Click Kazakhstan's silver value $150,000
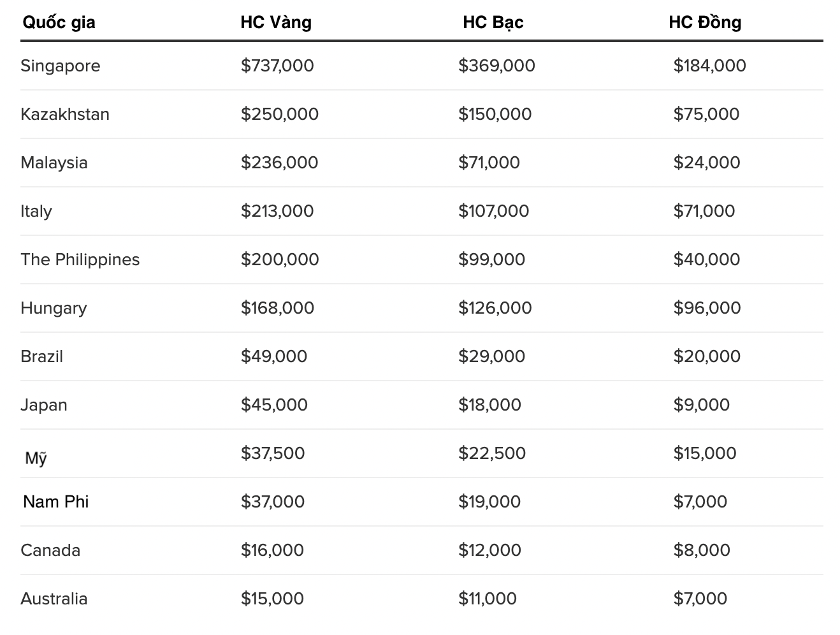Screen dimensions: 840x635 point(495,114)
